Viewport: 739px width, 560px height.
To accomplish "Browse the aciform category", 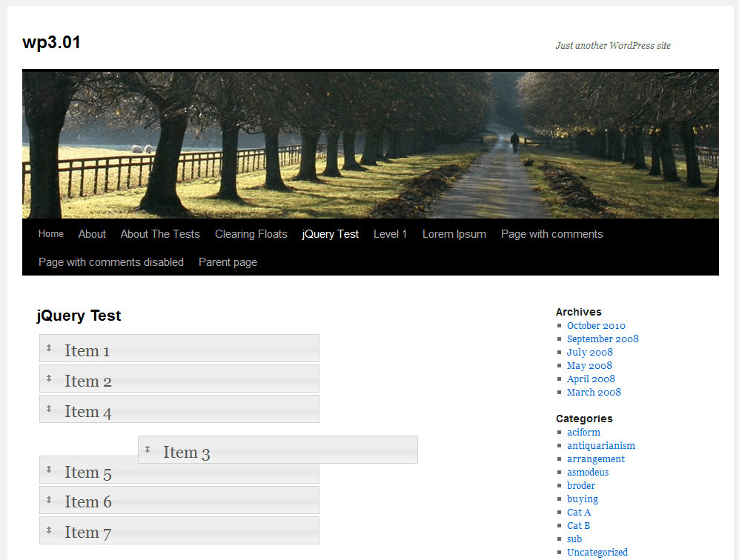I will [x=583, y=432].
